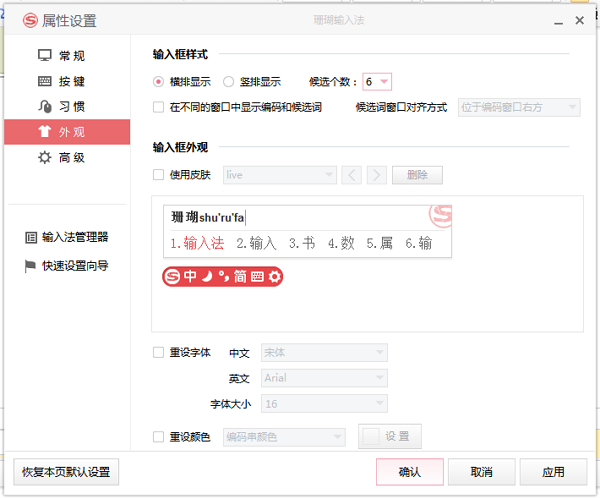Enable showing code and candidates in separate windows
The image size is (600, 499).
[158, 107]
